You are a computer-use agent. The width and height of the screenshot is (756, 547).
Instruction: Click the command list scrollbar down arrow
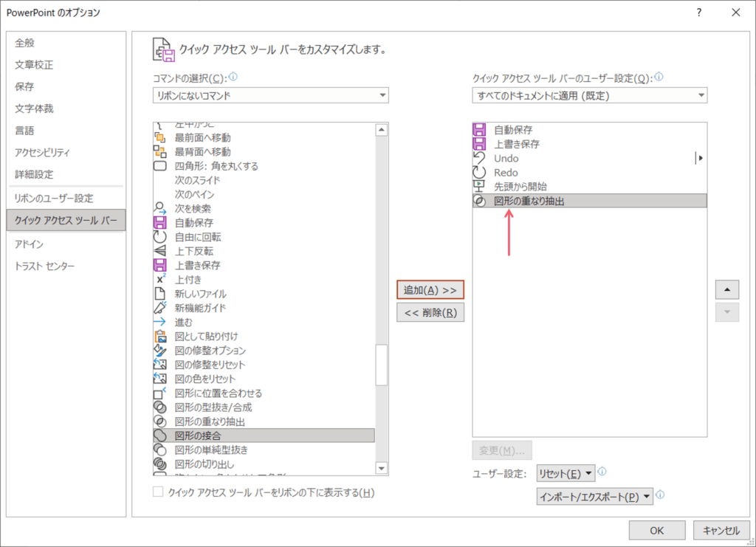pyautogui.click(x=381, y=467)
